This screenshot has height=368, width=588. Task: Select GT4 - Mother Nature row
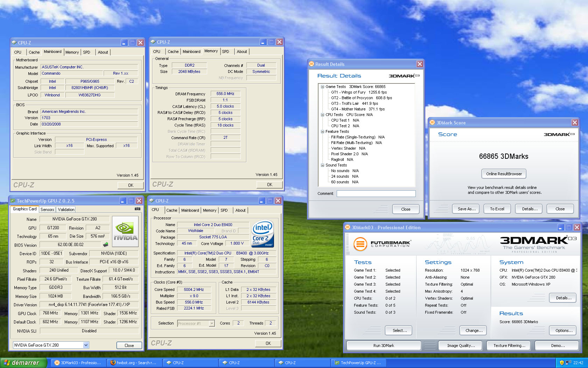[x=358, y=109]
